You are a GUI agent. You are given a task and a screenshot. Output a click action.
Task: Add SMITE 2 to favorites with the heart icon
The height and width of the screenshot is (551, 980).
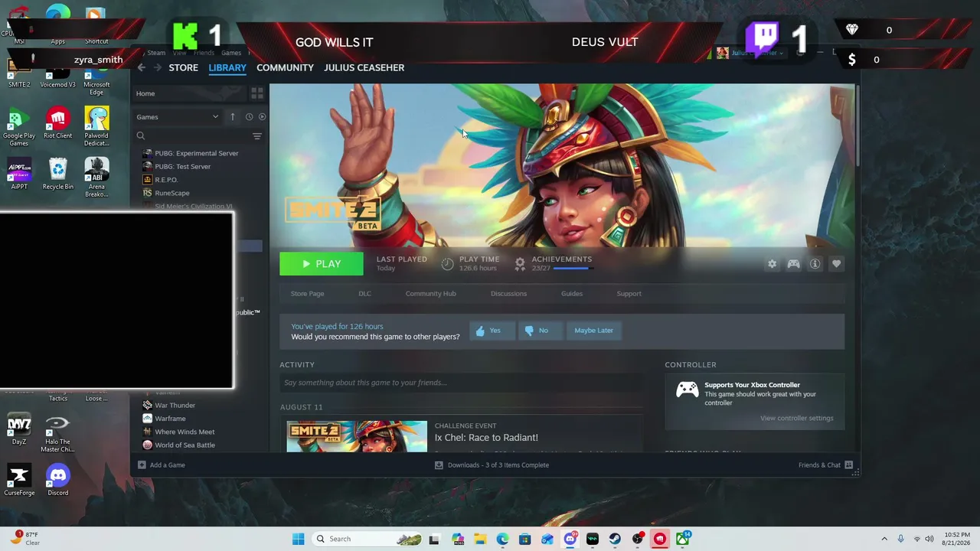(836, 264)
